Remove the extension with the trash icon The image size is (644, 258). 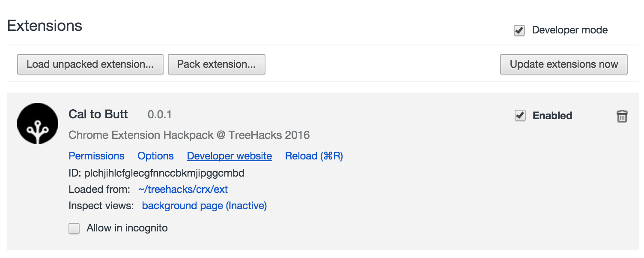click(x=622, y=116)
